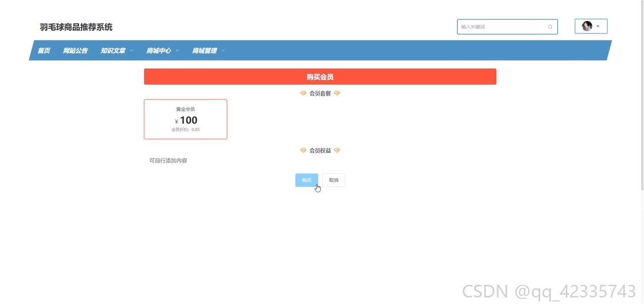644x304 pixels.
Task: Click the 会员权益 section label
Action: click(320, 150)
